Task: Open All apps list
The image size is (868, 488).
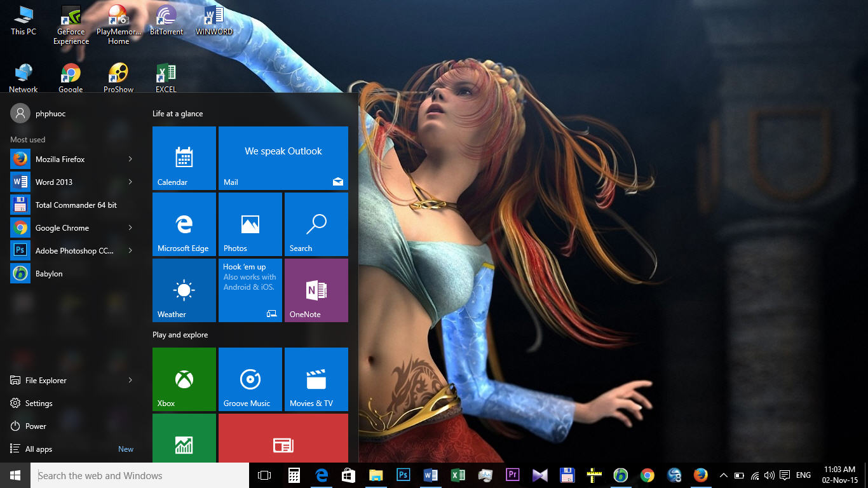Action: click(x=39, y=449)
